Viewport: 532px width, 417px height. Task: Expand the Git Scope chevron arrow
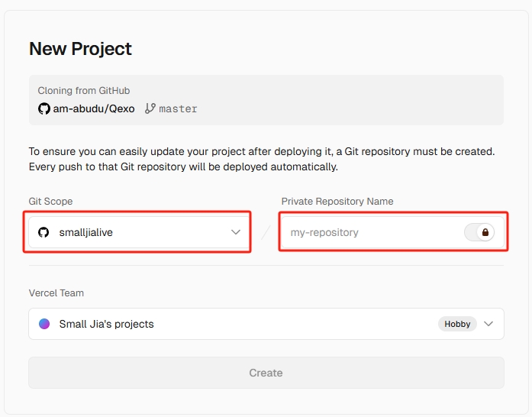click(236, 232)
